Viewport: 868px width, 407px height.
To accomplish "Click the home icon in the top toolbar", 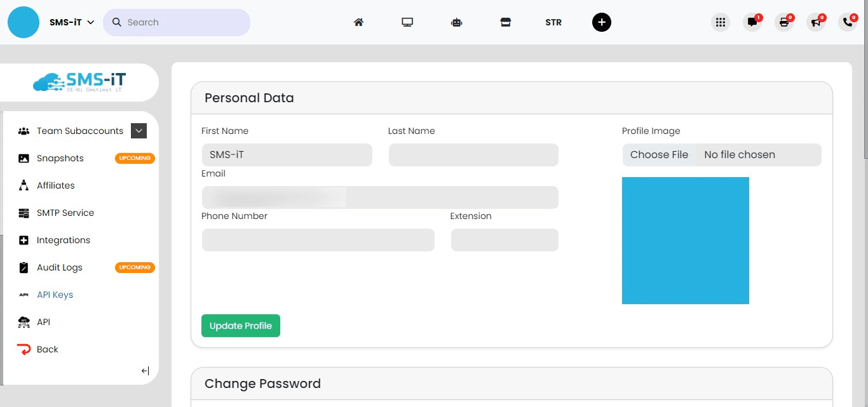I will (358, 22).
